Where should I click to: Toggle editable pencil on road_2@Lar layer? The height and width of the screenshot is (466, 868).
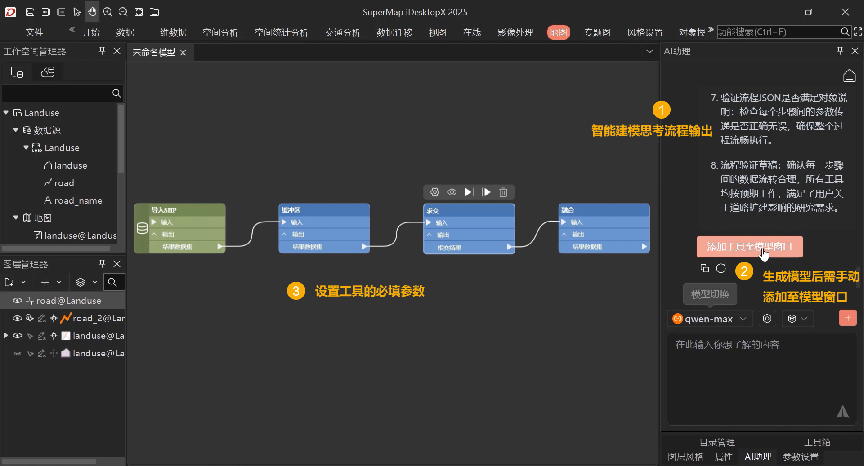[41, 318]
